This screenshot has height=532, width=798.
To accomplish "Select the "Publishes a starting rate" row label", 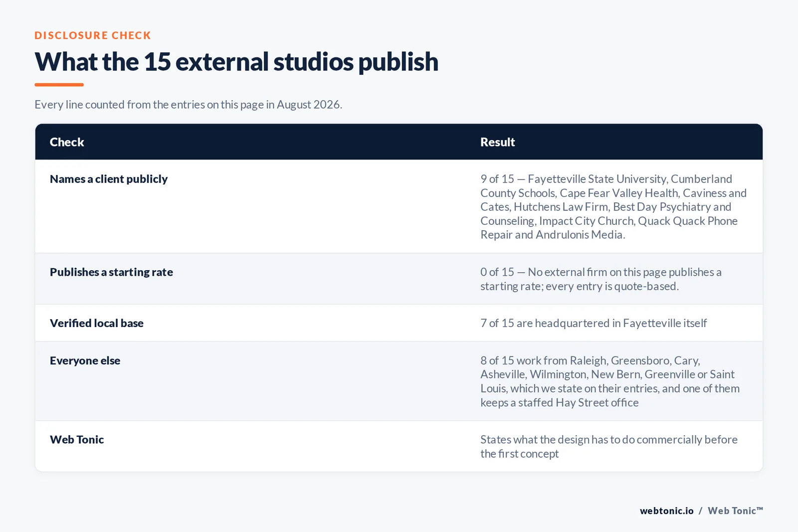I will click(x=111, y=272).
